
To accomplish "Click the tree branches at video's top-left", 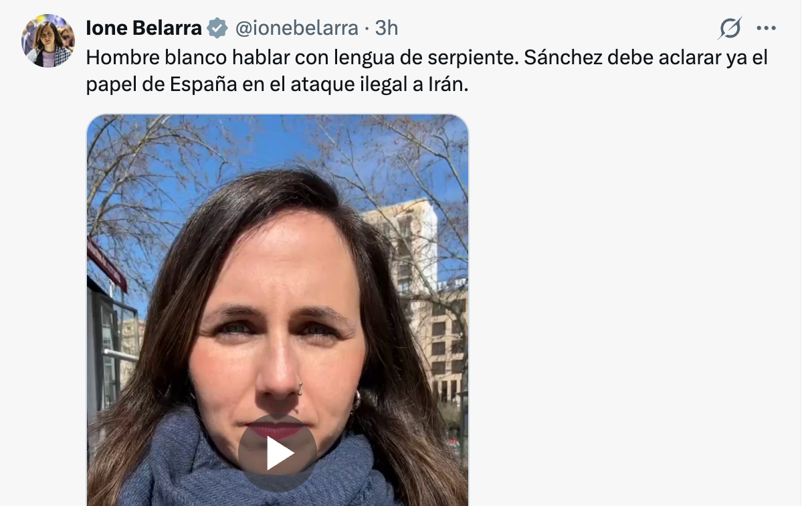I will point(134,167).
